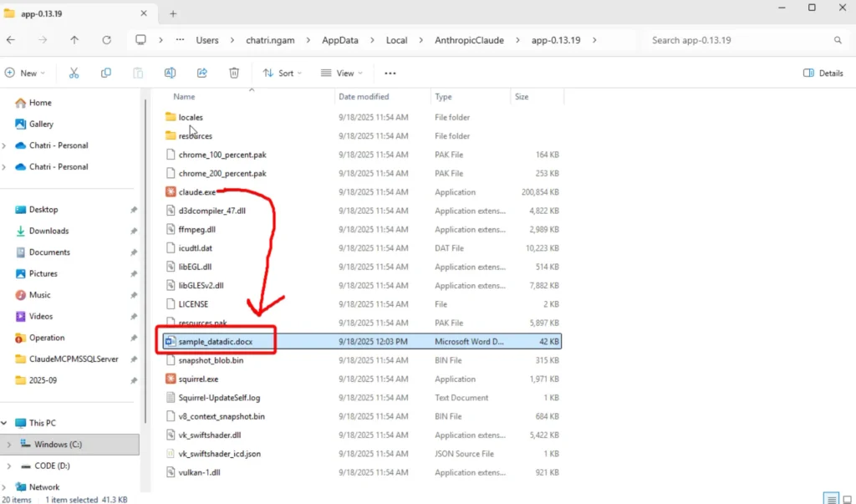Click the Refresh button in navigation bar
856x504 pixels.
click(106, 40)
